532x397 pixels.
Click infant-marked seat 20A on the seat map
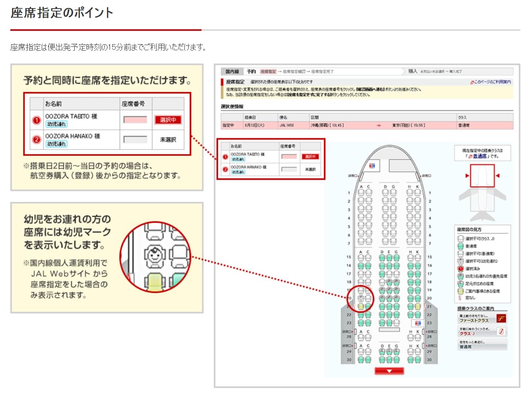coord(361,298)
